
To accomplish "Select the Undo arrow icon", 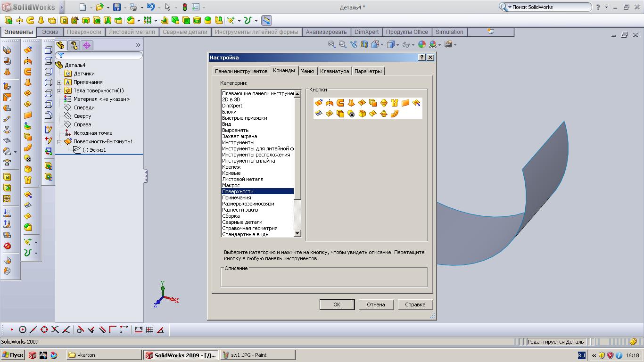I will coord(150,7).
